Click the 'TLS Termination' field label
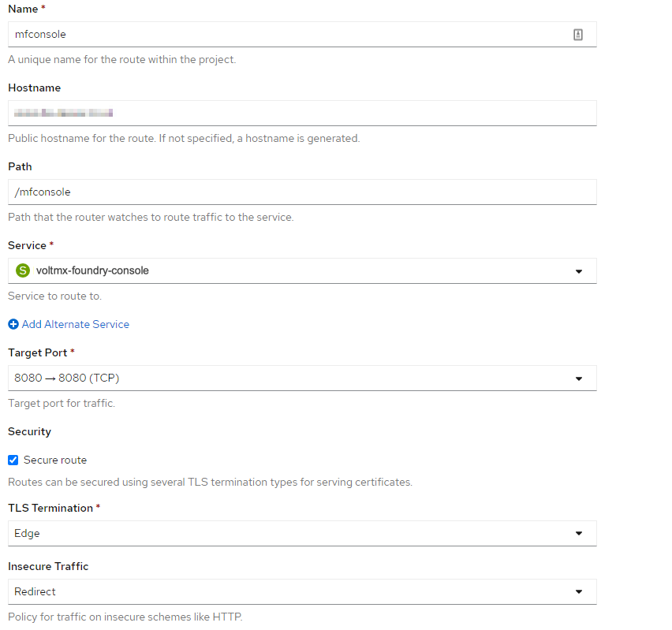The width and height of the screenshot is (672, 630). tap(50, 508)
